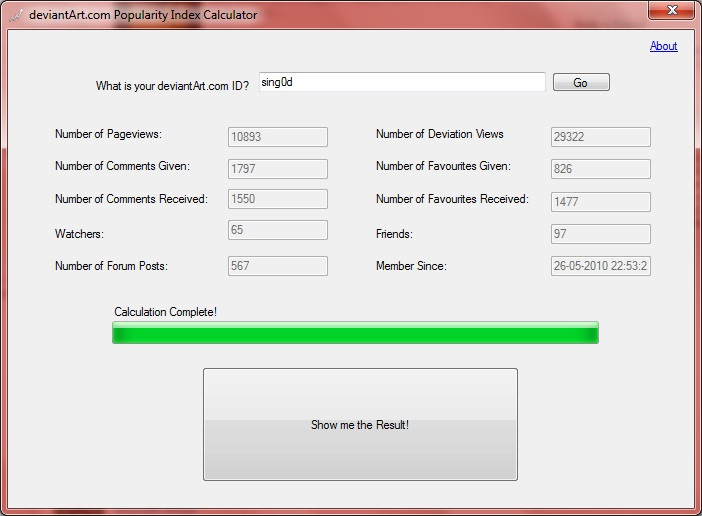Image resolution: width=702 pixels, height=516 pixels.
Task: Click the 'Number of Favourites Received:' label
Action: [452, 199]
